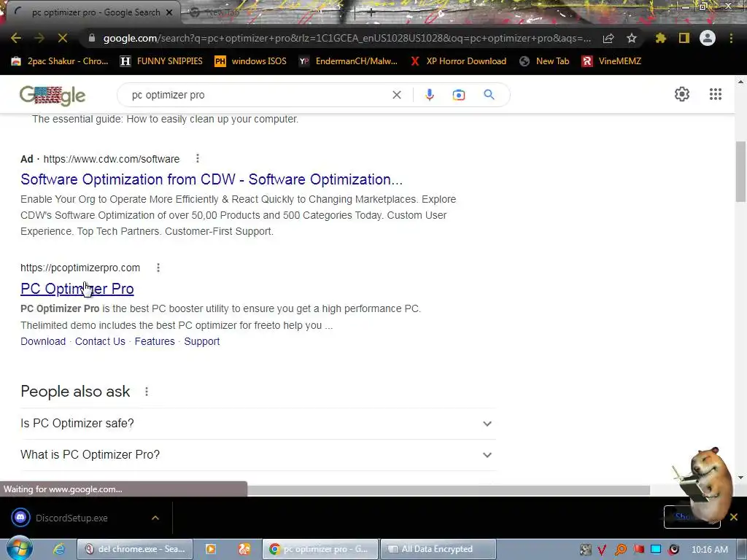Stop loading the page with the X button
This screenshot has height=560, width=747.
coord(63,38)
